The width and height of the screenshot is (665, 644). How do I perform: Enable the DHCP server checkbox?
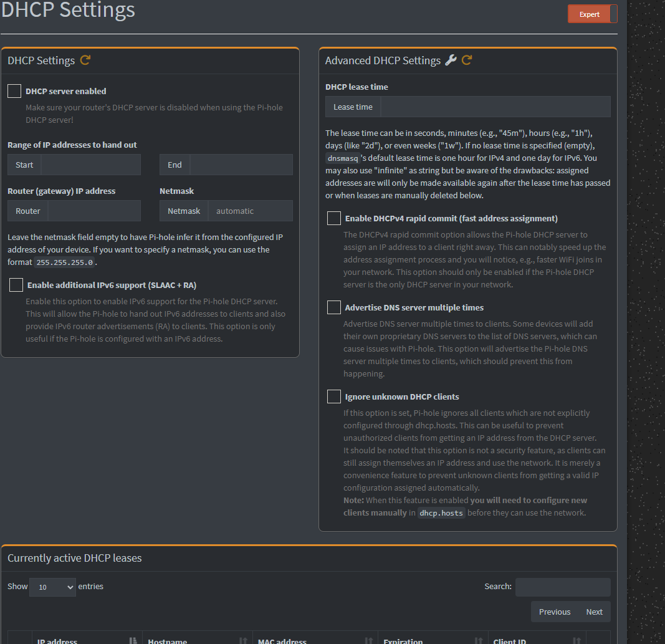14,91
